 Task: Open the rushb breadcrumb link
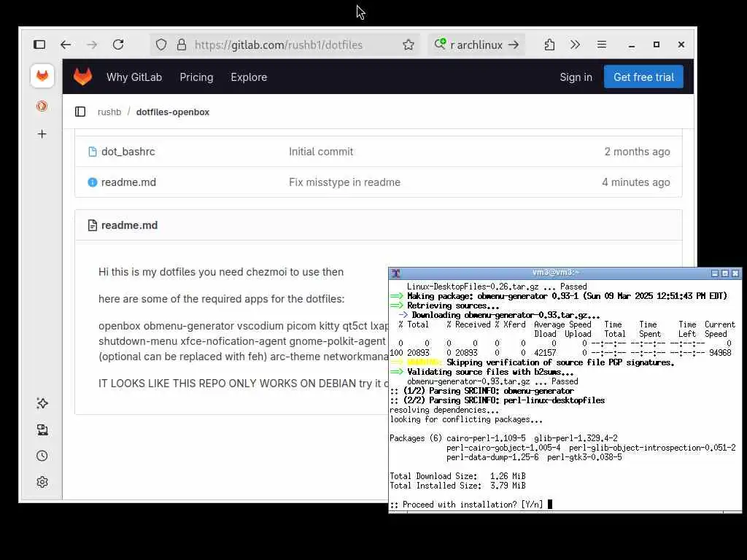point(109,112)
